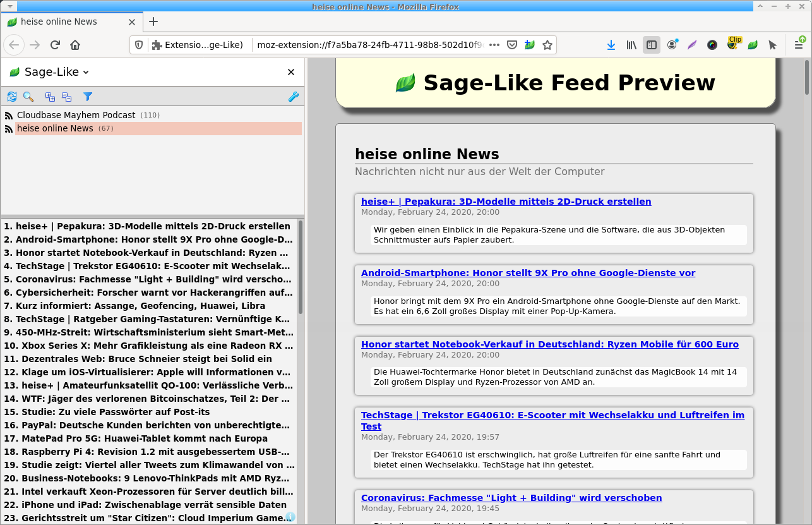Go forward one page in history
The image size is (812, 525).
[x=35, y=45]
